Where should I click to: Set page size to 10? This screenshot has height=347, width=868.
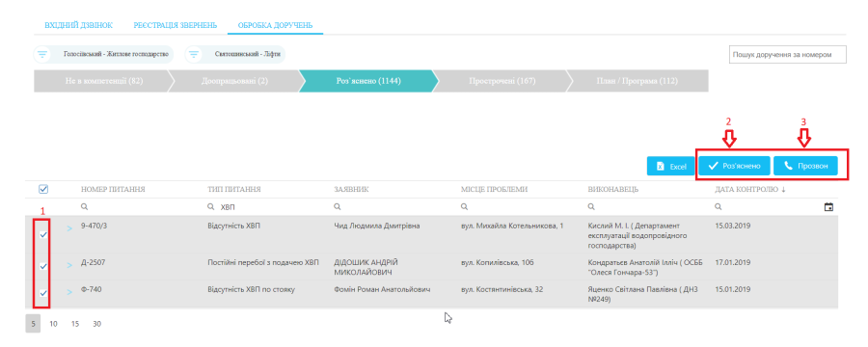[54, 324]
